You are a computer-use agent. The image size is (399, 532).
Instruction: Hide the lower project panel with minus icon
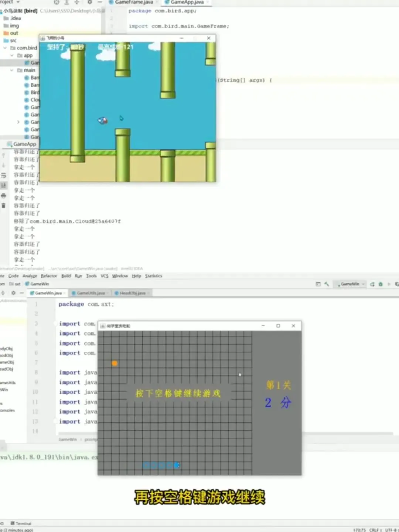(22, 293)
